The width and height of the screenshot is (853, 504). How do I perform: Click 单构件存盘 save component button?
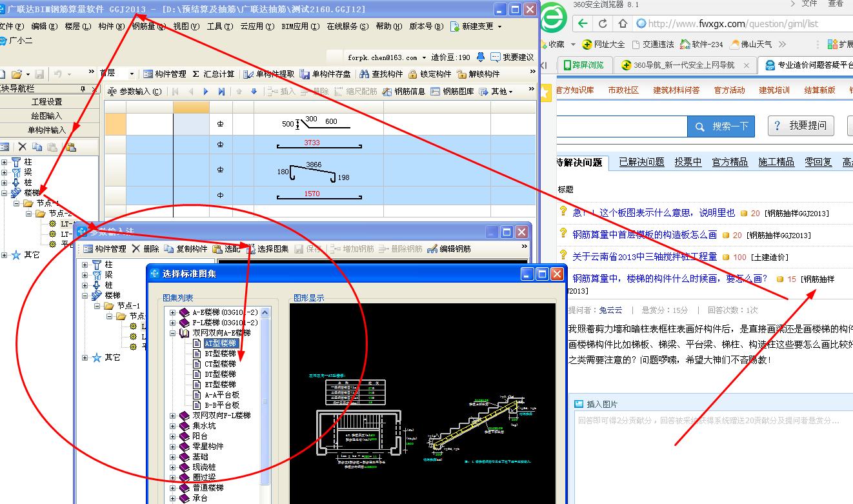coord(326,74)
